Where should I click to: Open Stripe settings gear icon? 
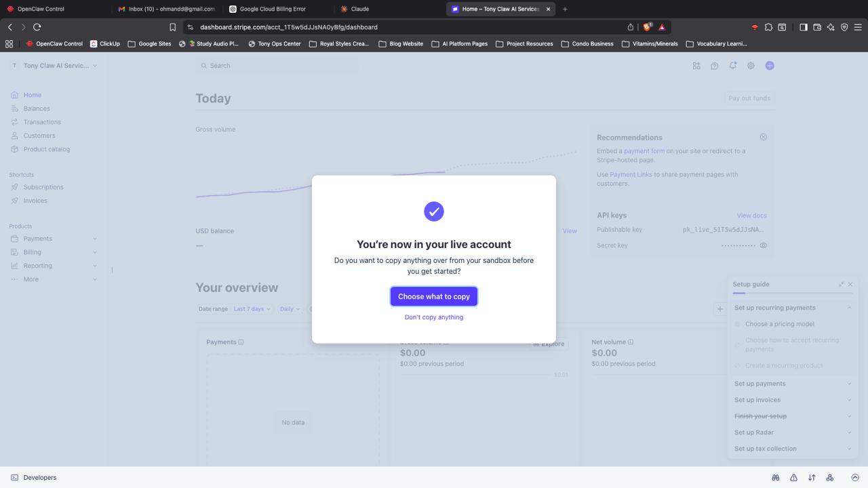[x=751, y=66]
